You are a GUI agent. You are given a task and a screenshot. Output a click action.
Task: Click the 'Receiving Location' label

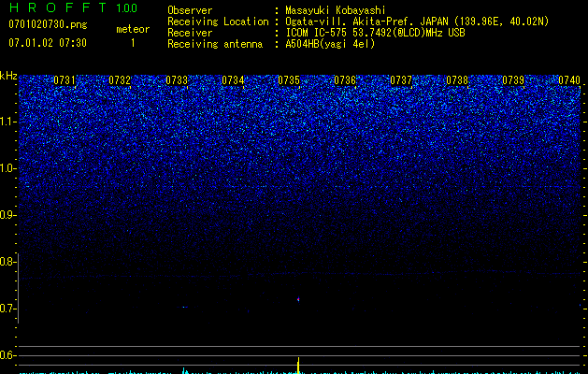218,22
